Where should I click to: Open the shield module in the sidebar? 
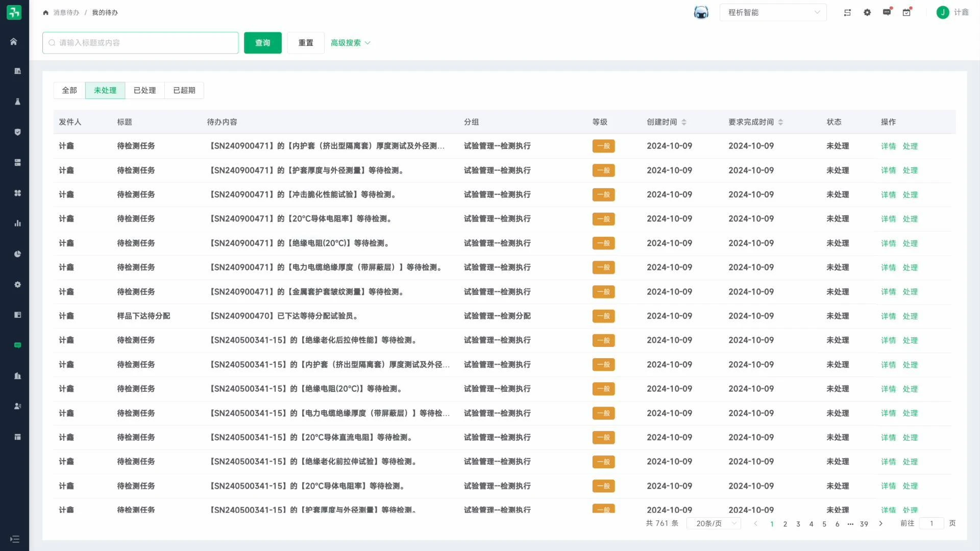coord(17,132)
